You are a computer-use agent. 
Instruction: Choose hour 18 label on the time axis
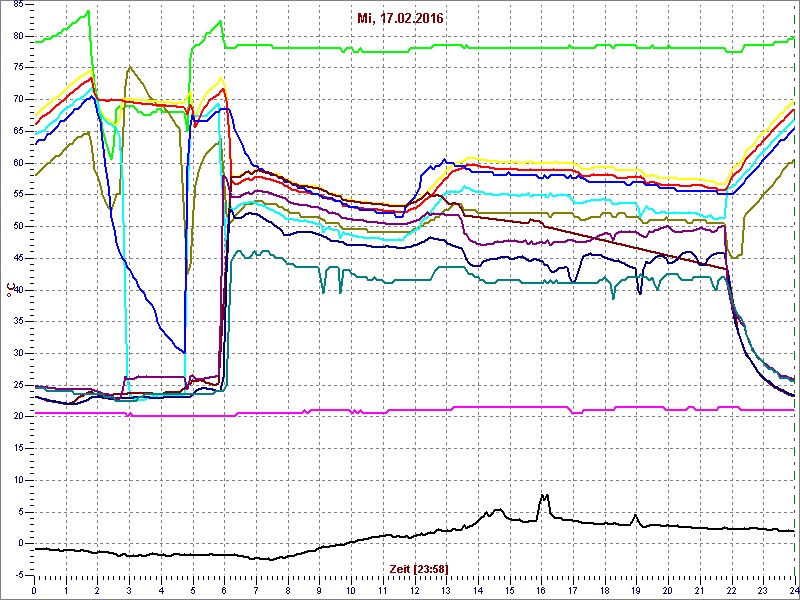pyautogui.click(x=605, y=589)
